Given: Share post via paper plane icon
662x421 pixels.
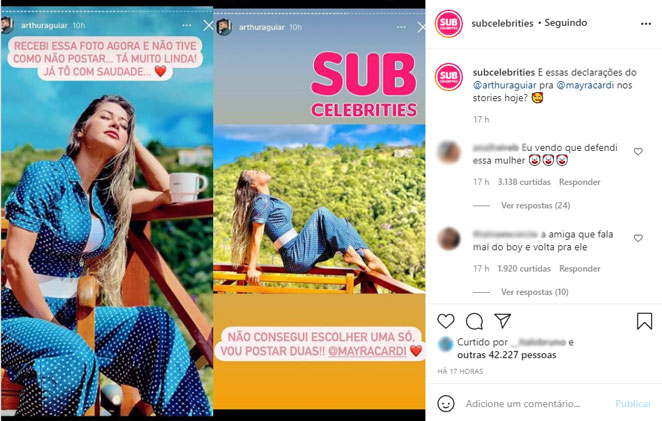Looking at the screenshot, I should (503, 321).
